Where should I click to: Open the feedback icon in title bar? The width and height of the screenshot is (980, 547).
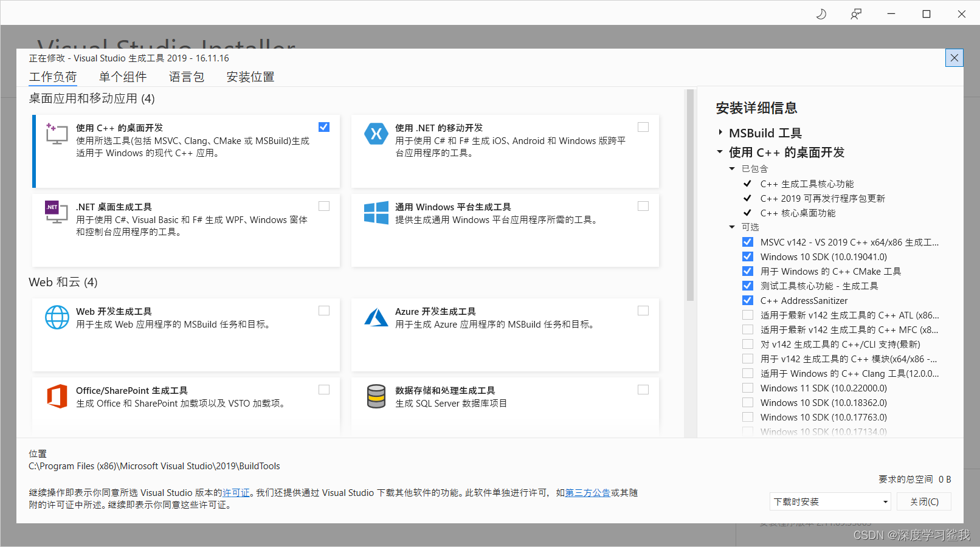point(856,13)
